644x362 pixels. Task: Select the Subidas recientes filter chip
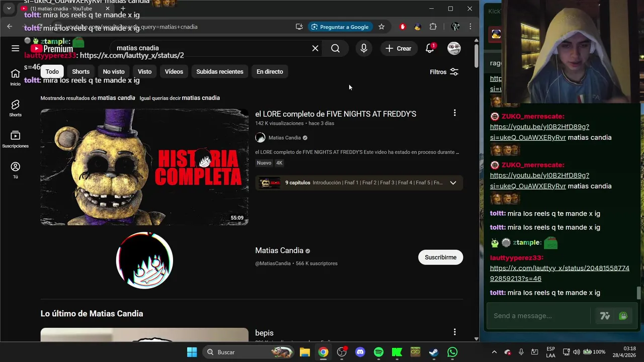(220, 71)
